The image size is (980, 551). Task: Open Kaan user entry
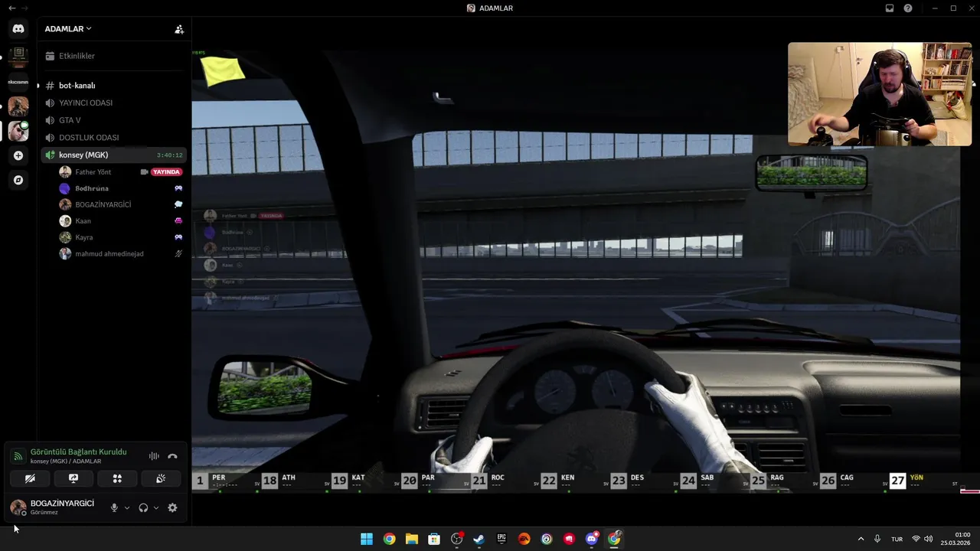[x=121, y=221]
